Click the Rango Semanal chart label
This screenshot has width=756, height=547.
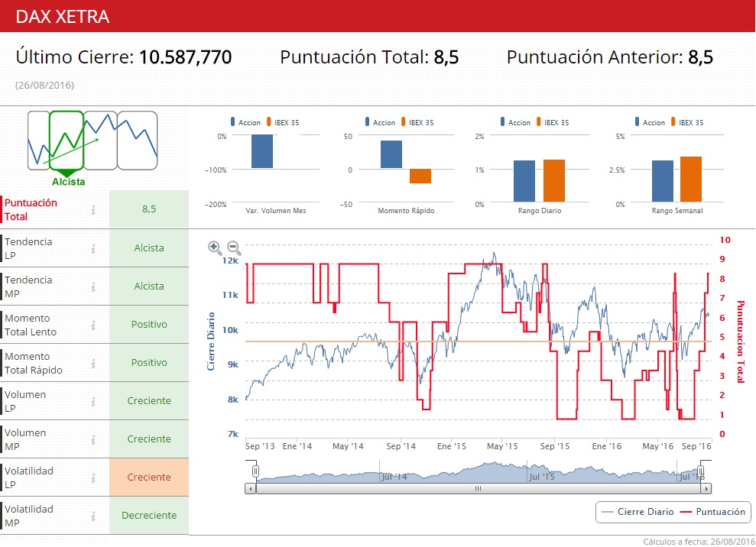[677, 211]
